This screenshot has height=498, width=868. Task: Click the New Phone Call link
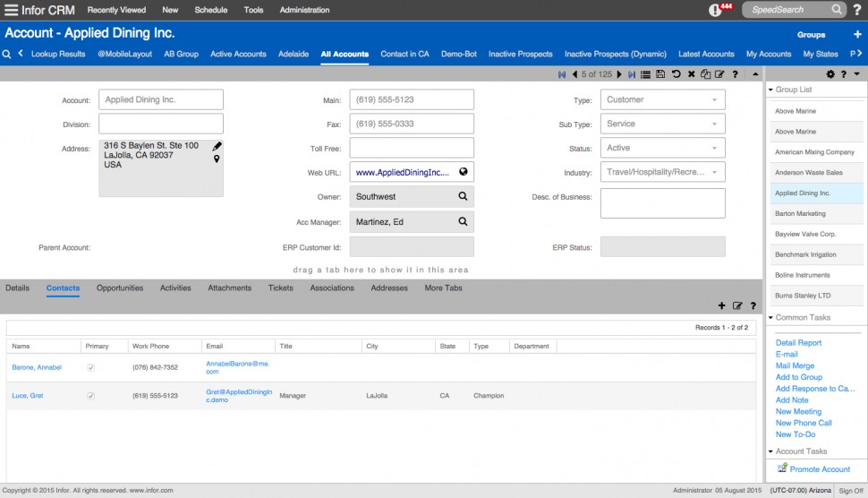point(804,423)
